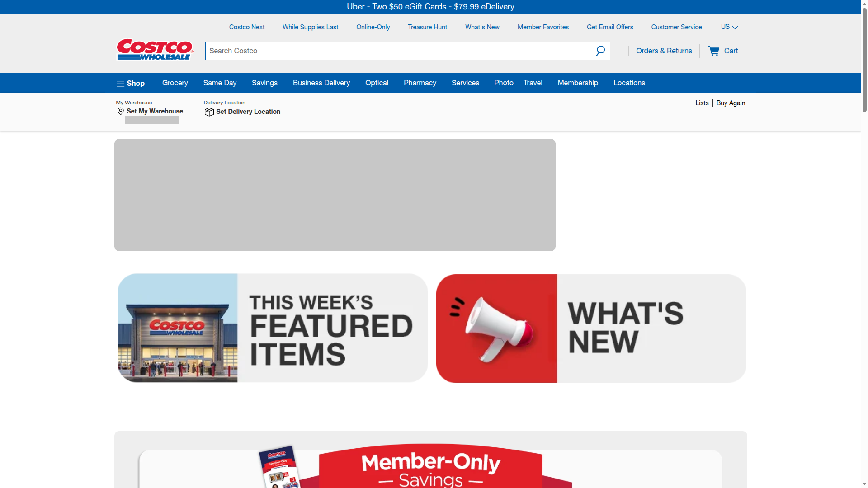Screen dimensions: 868x488
Task: Click the Orders & Returns link
Action: (664, 51)
